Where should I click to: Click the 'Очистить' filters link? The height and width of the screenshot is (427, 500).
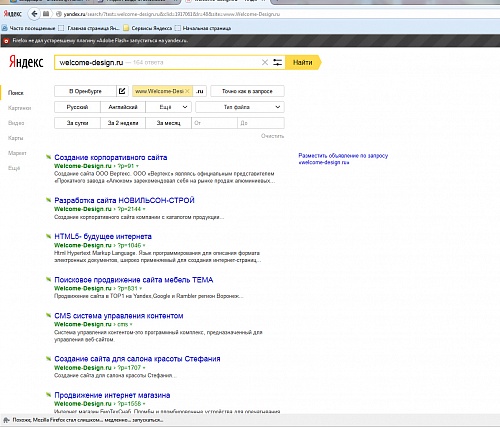coord(272,136)
